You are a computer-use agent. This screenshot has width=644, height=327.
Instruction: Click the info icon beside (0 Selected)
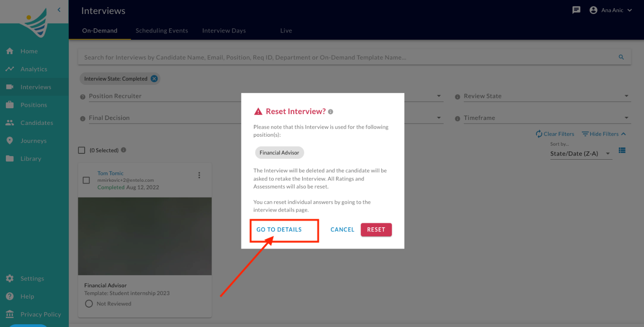(123, 150)
